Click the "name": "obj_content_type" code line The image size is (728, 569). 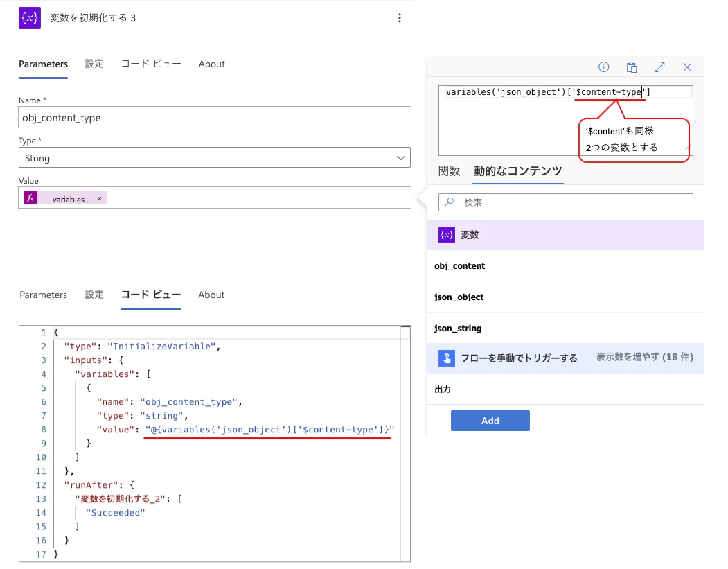170,402
